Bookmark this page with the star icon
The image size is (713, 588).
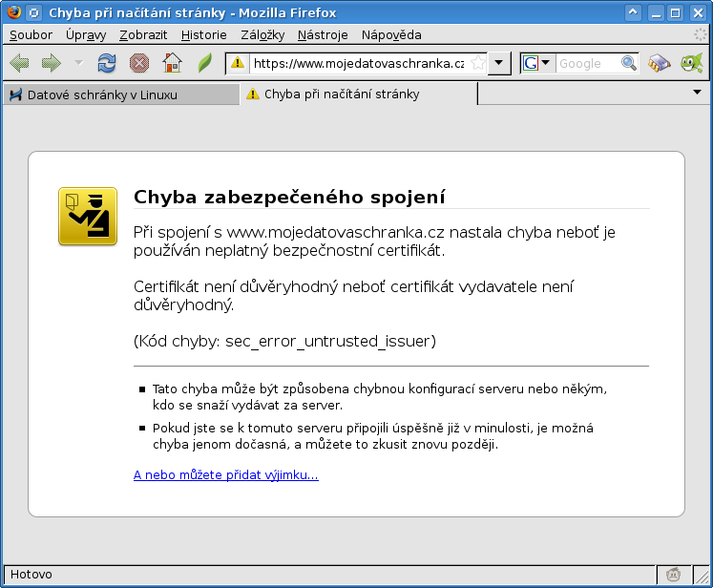click(477, 63)
